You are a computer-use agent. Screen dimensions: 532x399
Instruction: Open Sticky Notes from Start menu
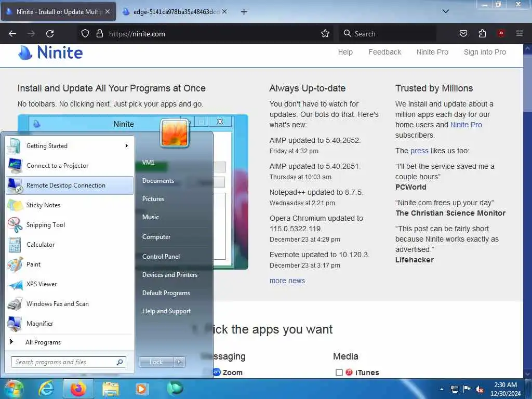(x=70, y=205)
